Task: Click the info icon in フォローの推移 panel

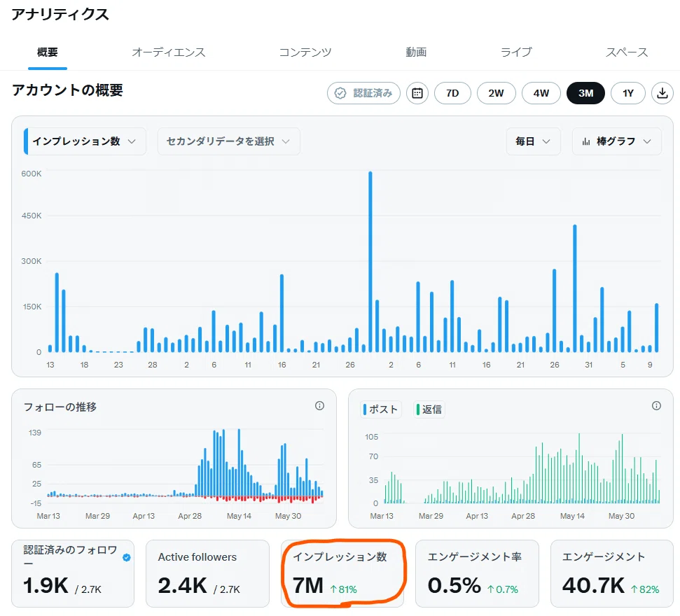Action: (319, 406)
